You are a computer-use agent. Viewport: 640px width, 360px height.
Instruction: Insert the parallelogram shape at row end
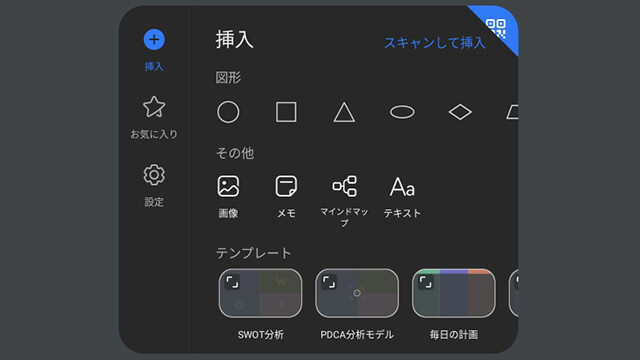point(513,112)
